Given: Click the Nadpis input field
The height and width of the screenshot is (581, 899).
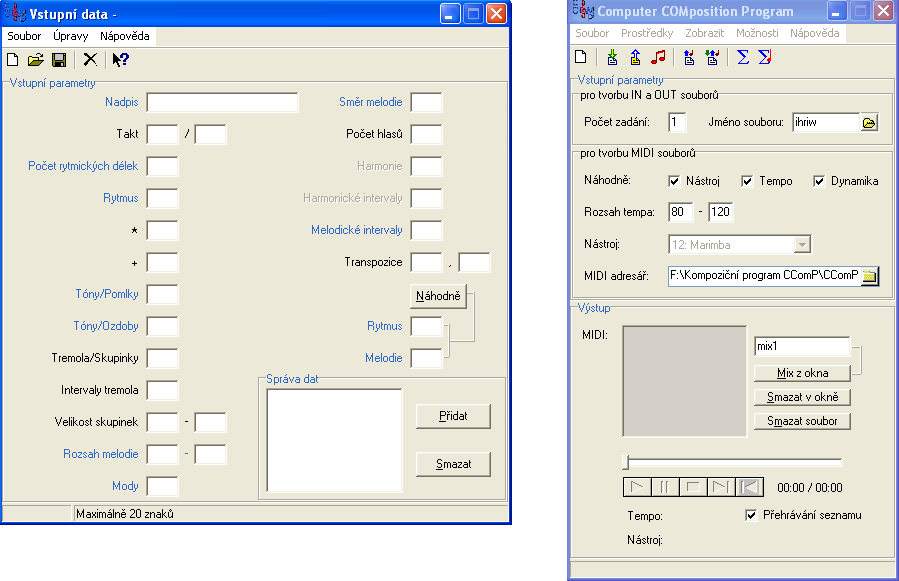Looking at the screenshot, I should click(x=222, y=102).
